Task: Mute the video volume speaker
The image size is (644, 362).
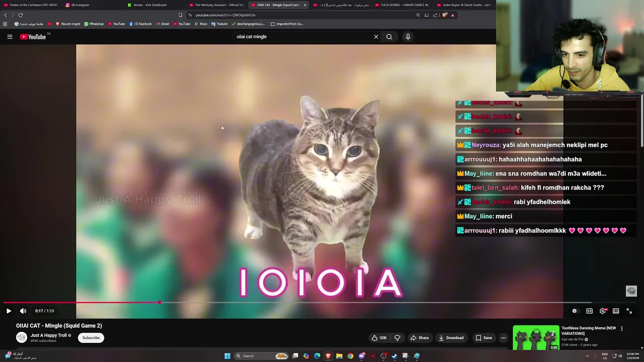Action: click(x=23, y=311)
